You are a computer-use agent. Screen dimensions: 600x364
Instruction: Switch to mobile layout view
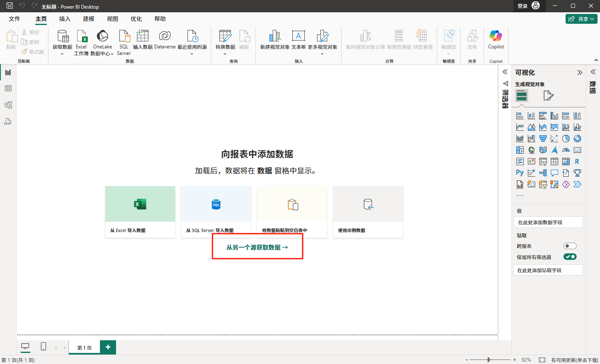pyautogui.click(x=43, y=347)
